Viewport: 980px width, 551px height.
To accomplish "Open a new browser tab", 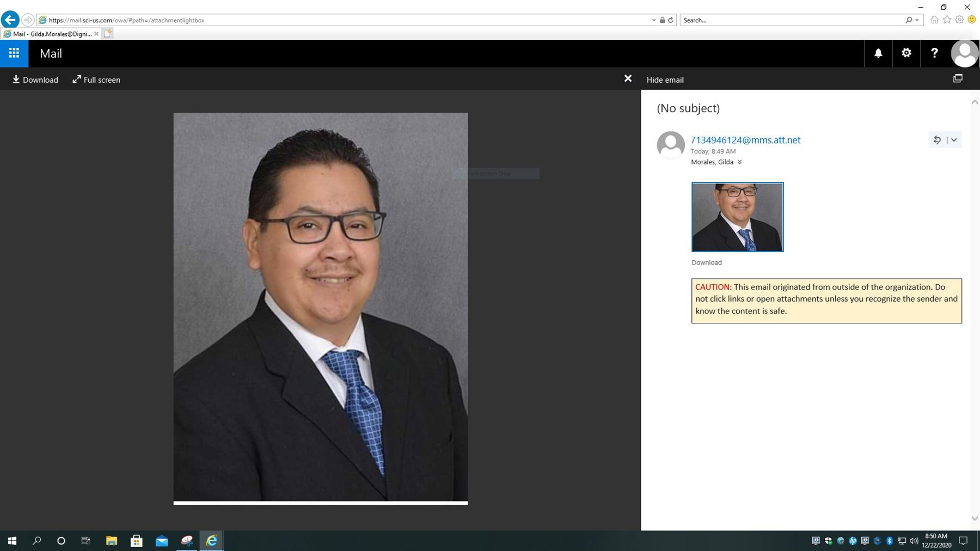I will pyautogui.click(x=107, y=34).
